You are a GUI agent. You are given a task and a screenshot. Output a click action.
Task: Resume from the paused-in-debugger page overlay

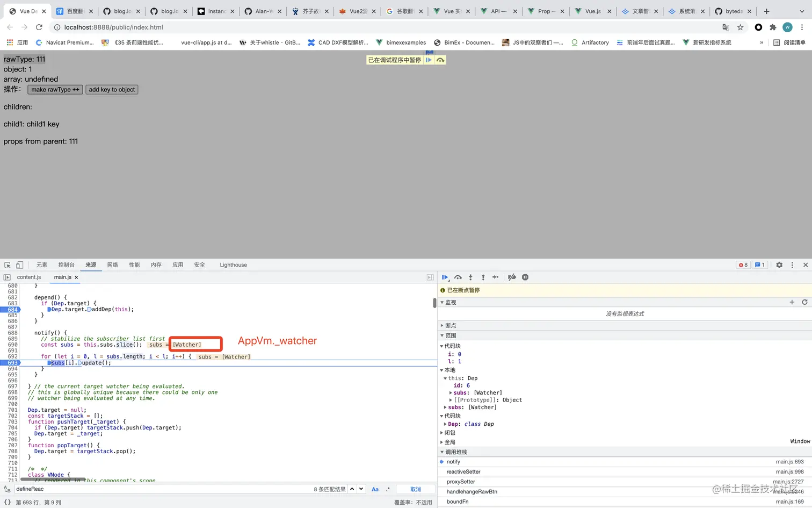(429, 60)
